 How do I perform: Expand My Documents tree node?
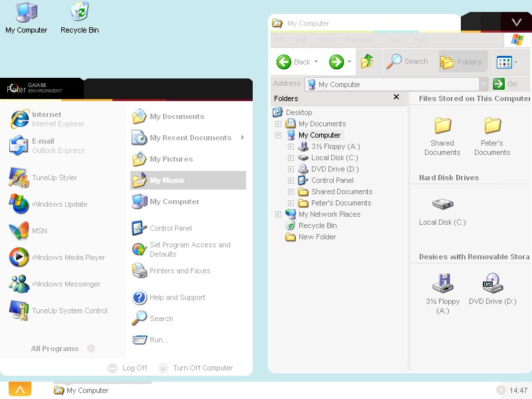pos(278,124)
